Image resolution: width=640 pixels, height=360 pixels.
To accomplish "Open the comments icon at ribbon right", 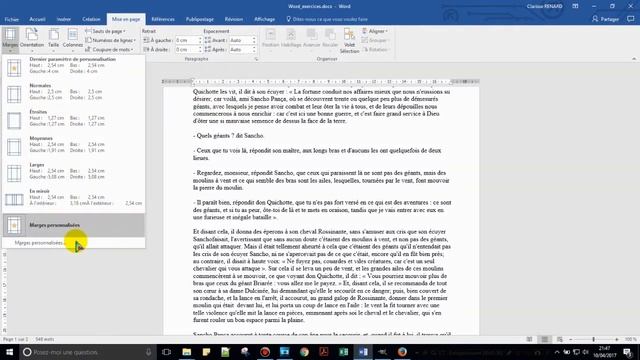I will tap(631, 19).
